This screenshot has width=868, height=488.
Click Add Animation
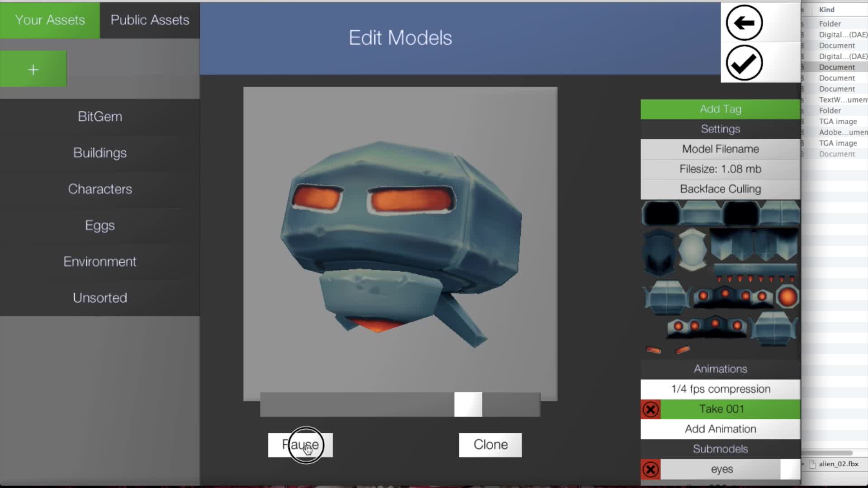pyautogui.click(x=720, y=429)
